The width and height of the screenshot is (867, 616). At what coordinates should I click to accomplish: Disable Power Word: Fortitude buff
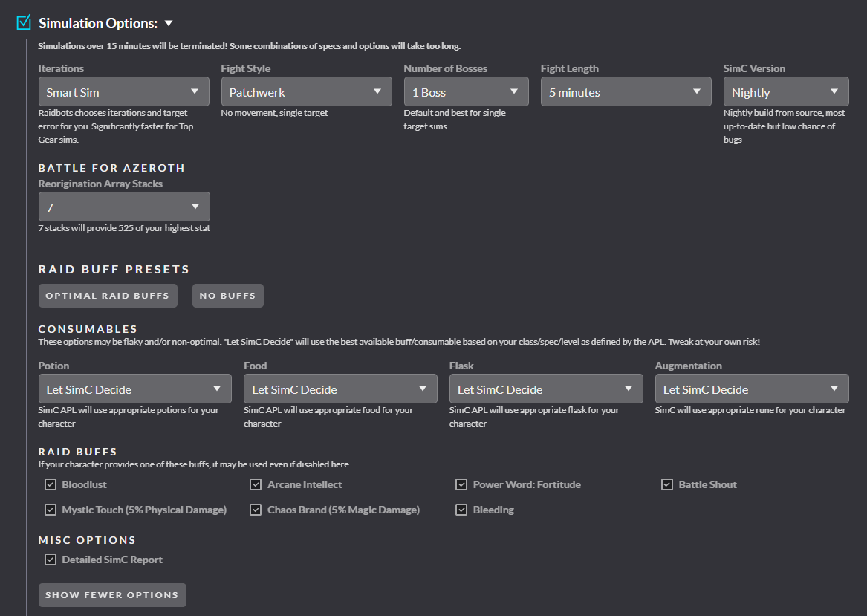[461, 484]
